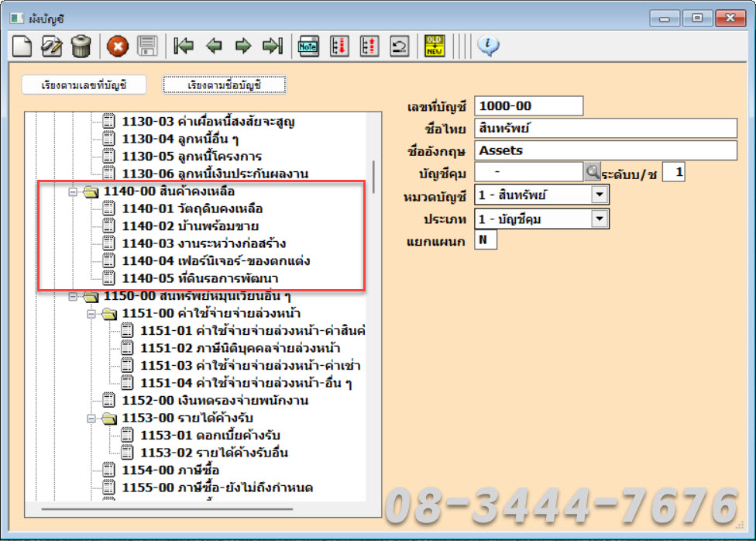
Task: Click the folder icon of 1150-00
Action: [91, 296]
